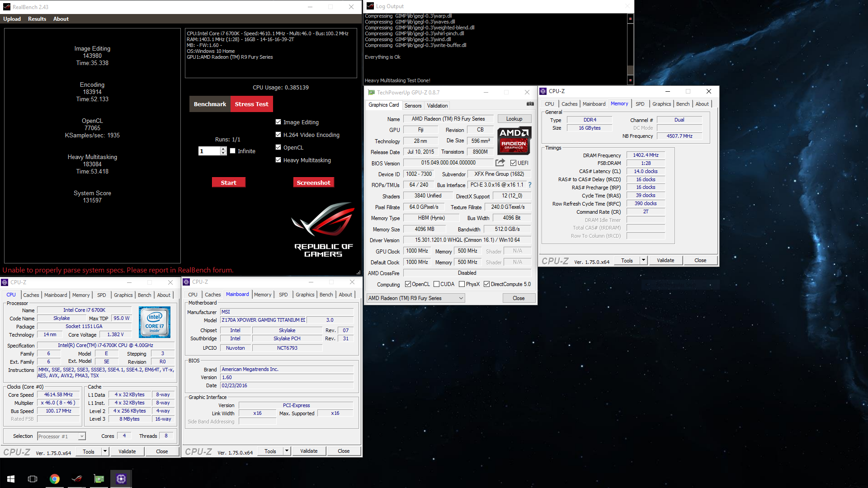Viewport: 868px width, 488px height.
Task: Decrease the Runs count with down arrow
Action: pos(223,153)
